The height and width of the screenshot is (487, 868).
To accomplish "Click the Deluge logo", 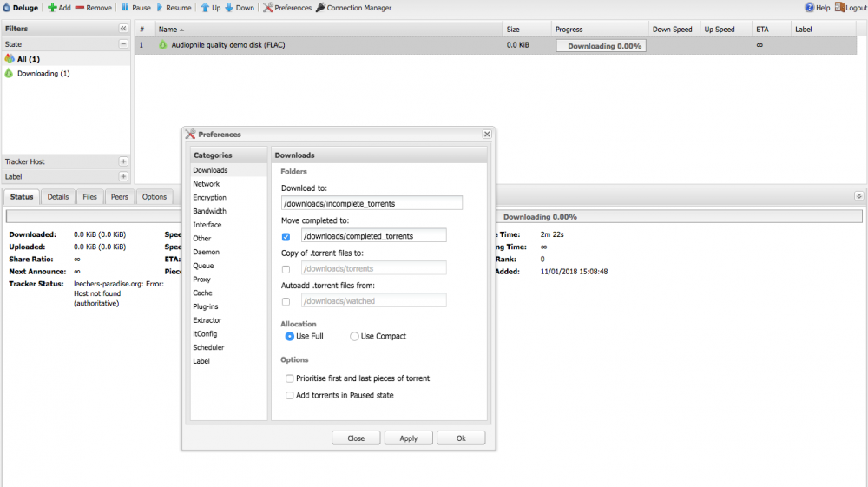I will (7, 8).
